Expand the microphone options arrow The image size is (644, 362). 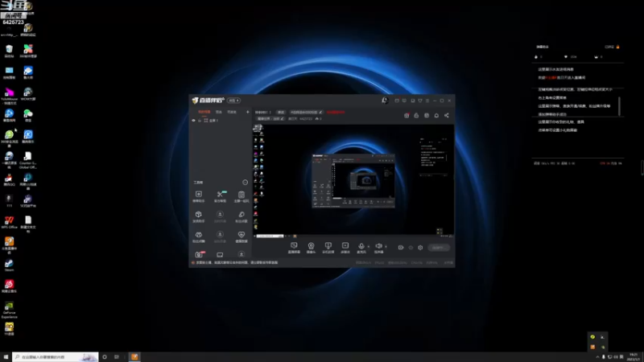point(369,247)
